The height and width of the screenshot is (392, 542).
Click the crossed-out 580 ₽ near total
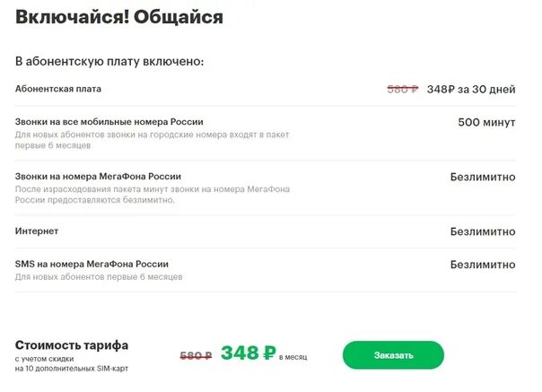coord(196,356)
